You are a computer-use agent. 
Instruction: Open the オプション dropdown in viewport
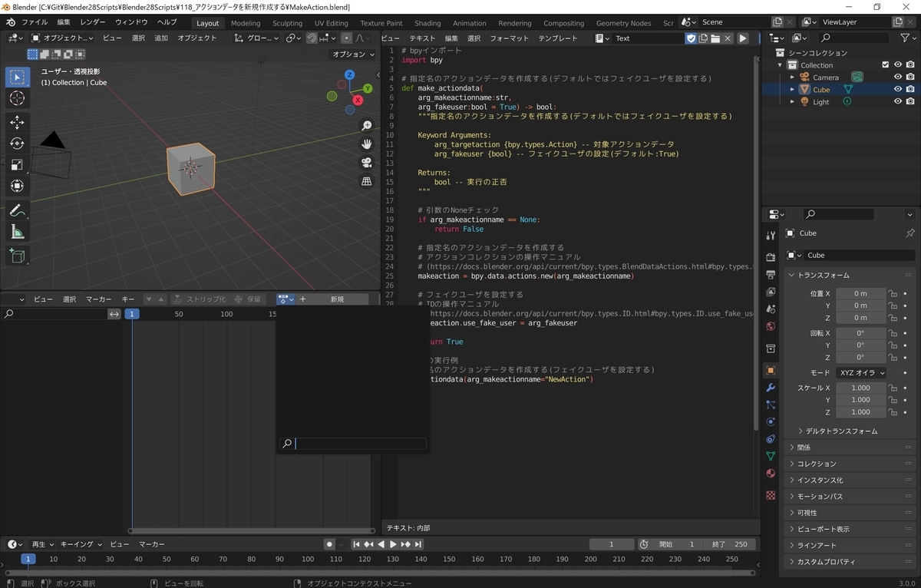pos(353,55)
